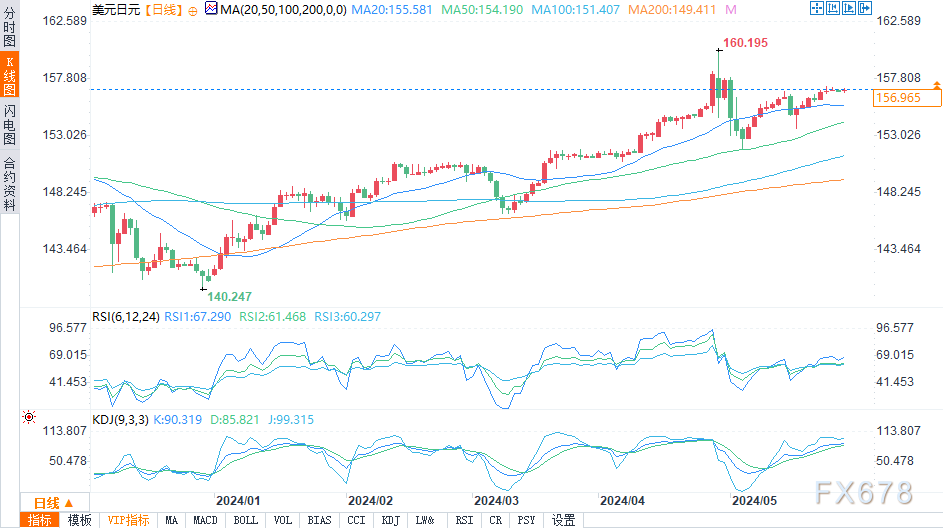Apply the BIAS indicator
Screen dimensions: 943x528
point(319,520)
